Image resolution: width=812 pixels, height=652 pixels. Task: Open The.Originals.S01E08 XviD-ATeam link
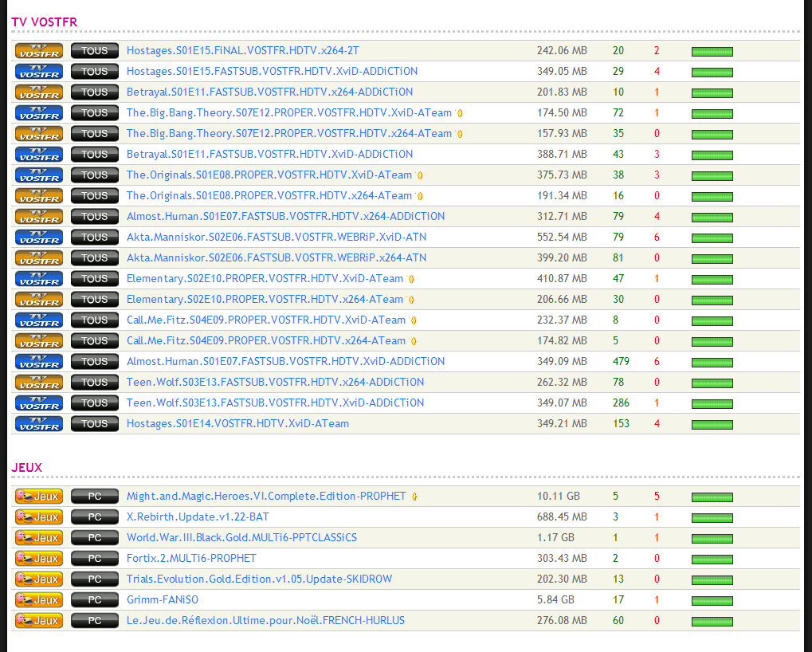(x=269, y=175)
